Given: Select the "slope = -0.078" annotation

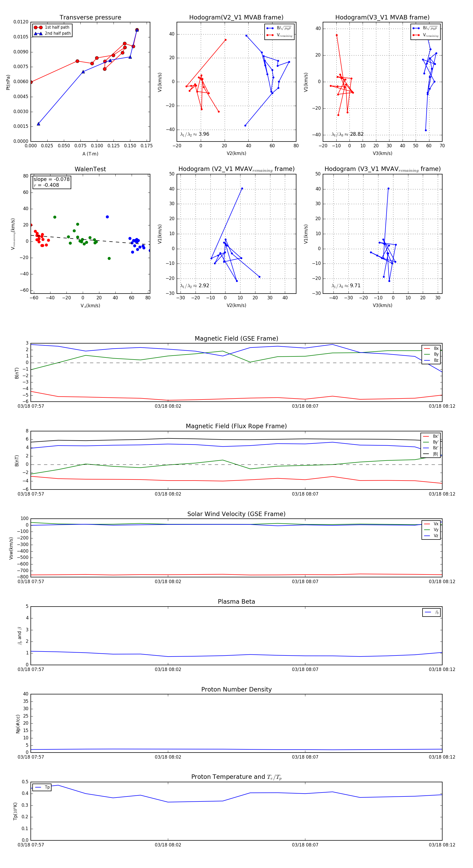Looking at the screenshot, I should (52, 179).
